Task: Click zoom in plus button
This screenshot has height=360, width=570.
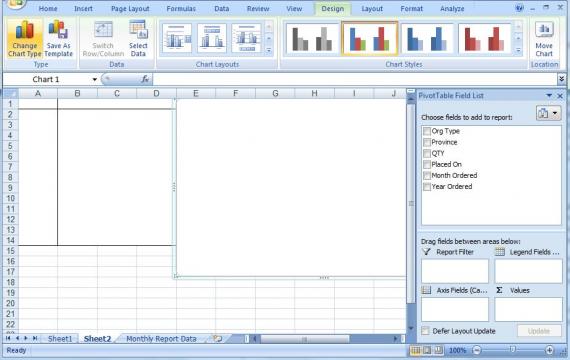Action: [549, 350]
